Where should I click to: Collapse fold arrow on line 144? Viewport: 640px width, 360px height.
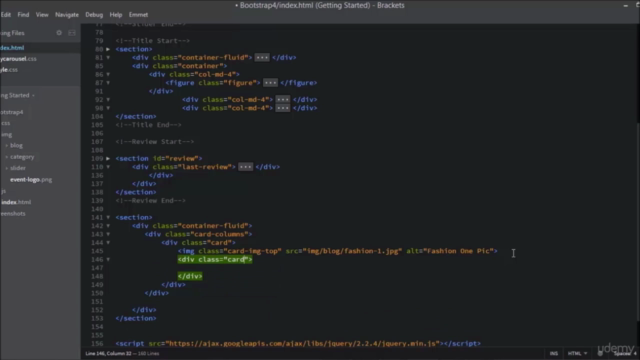click(108, 243)
